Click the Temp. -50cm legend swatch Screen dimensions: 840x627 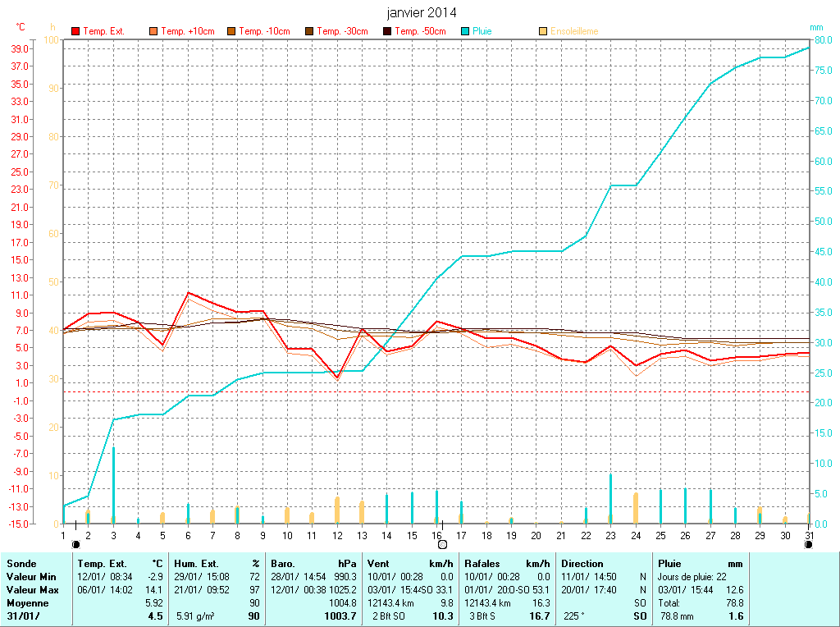[x=387, y=31]
